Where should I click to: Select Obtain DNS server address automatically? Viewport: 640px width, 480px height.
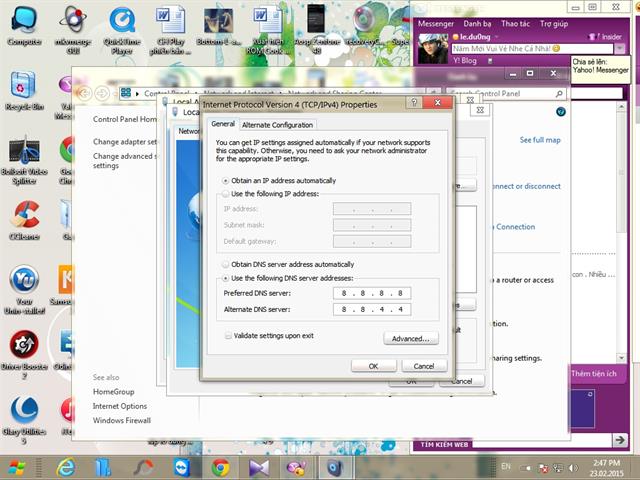[x=226, y=264]
